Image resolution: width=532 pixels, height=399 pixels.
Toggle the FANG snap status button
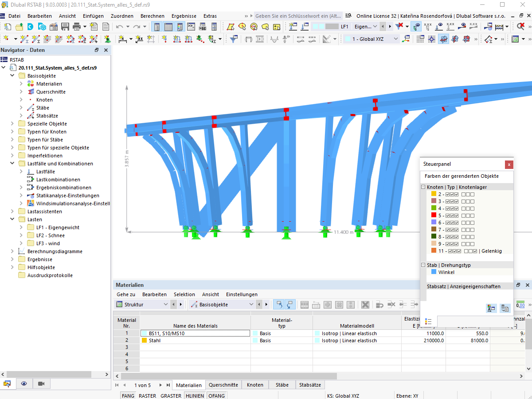pyautogui.click(x=128, y=395)
